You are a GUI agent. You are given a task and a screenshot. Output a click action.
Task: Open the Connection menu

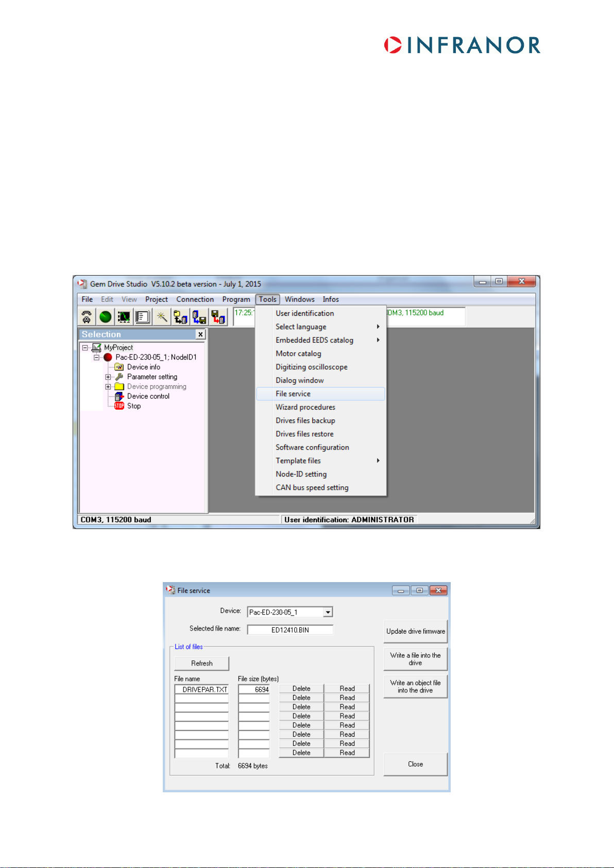pos(195,299)
